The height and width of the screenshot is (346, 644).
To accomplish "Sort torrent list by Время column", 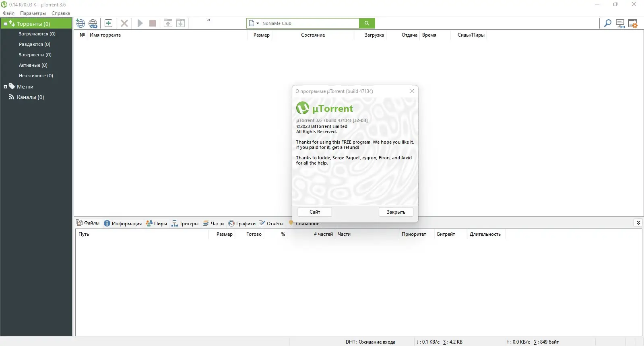I will (x=429, y=35).
